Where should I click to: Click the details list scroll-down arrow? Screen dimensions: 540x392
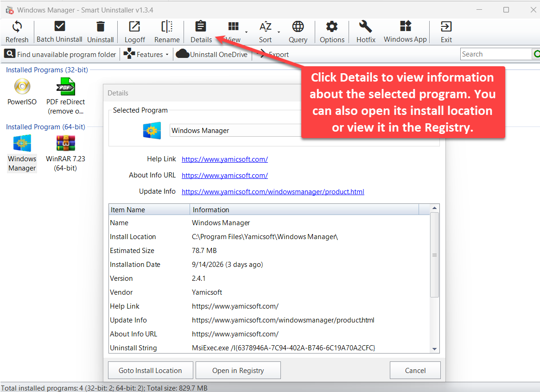[x=435, y=349]
